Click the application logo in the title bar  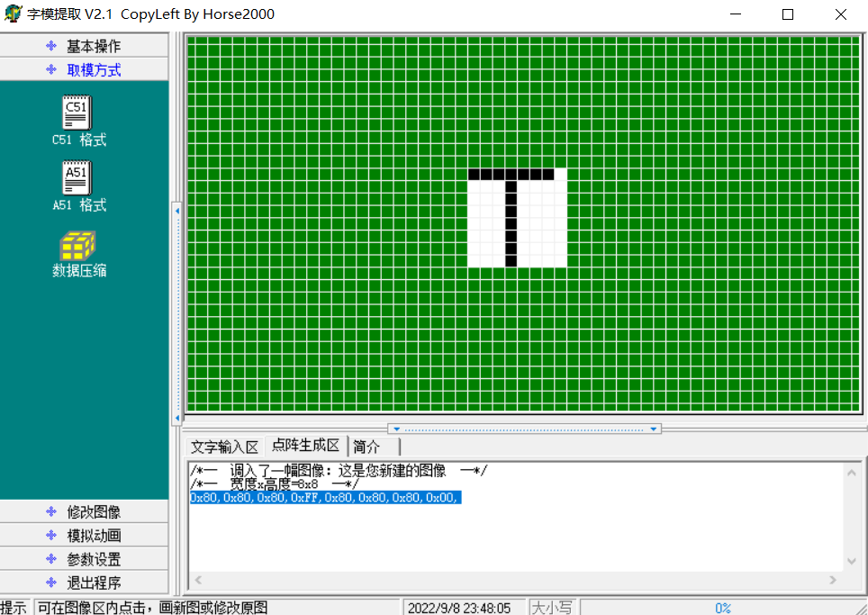(x=13, y=14)
